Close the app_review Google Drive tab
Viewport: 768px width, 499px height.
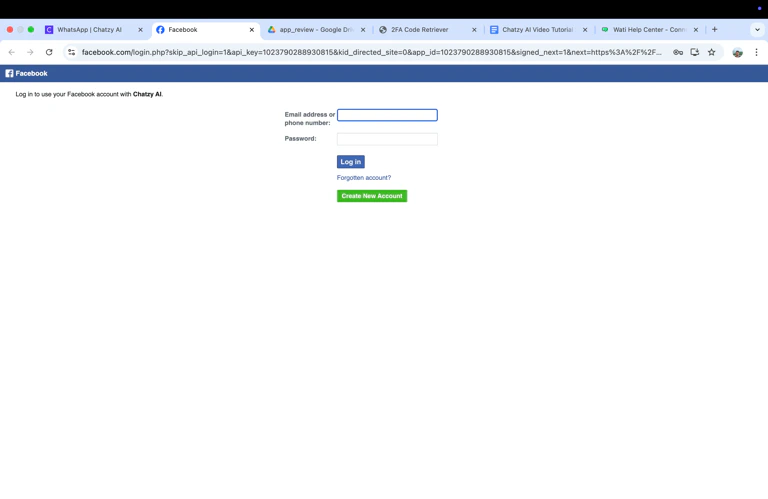363,30
